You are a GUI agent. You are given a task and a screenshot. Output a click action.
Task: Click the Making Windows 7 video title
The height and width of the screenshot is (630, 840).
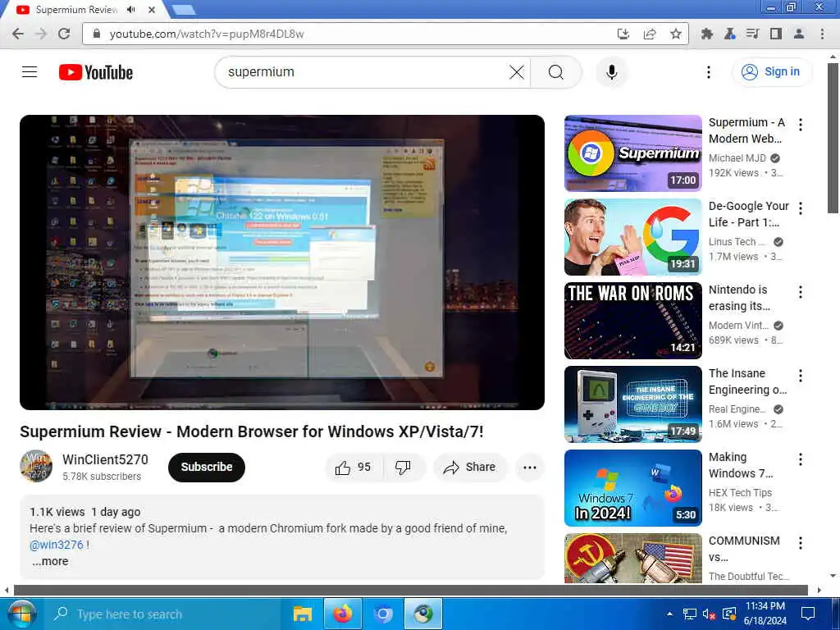coord(741,465)
